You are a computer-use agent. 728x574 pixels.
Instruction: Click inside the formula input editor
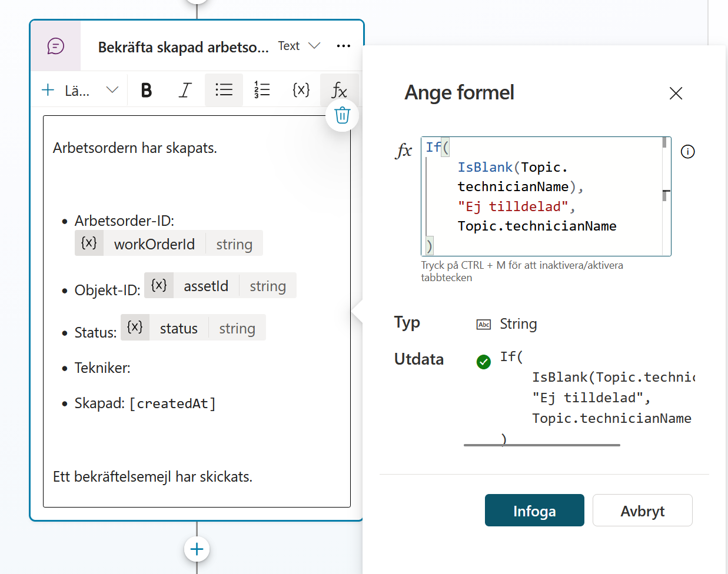546,196
